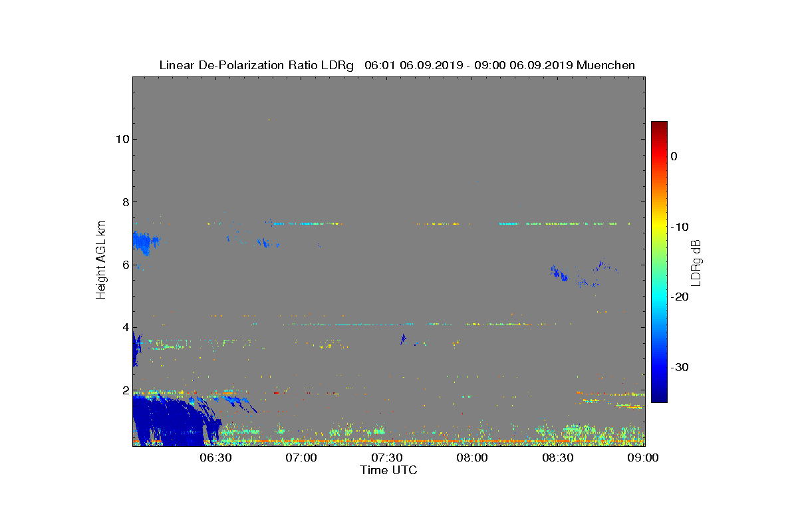Pick the dark red top of the colorbar
Viewport: 798px width, 532px height.
pos(659,125)
